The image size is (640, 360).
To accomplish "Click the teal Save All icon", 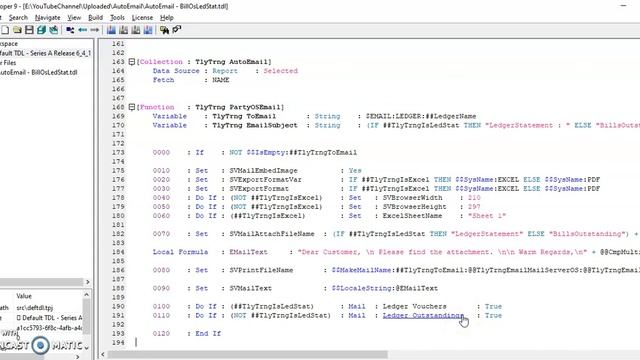I will click(x=41, y=30).
